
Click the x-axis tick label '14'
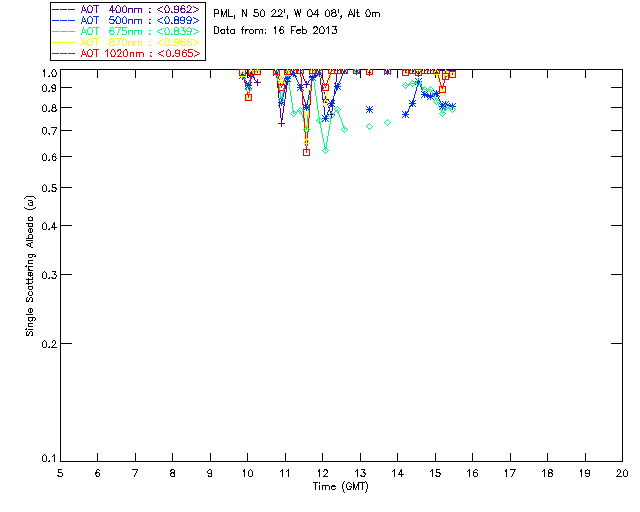coord(398,473)
